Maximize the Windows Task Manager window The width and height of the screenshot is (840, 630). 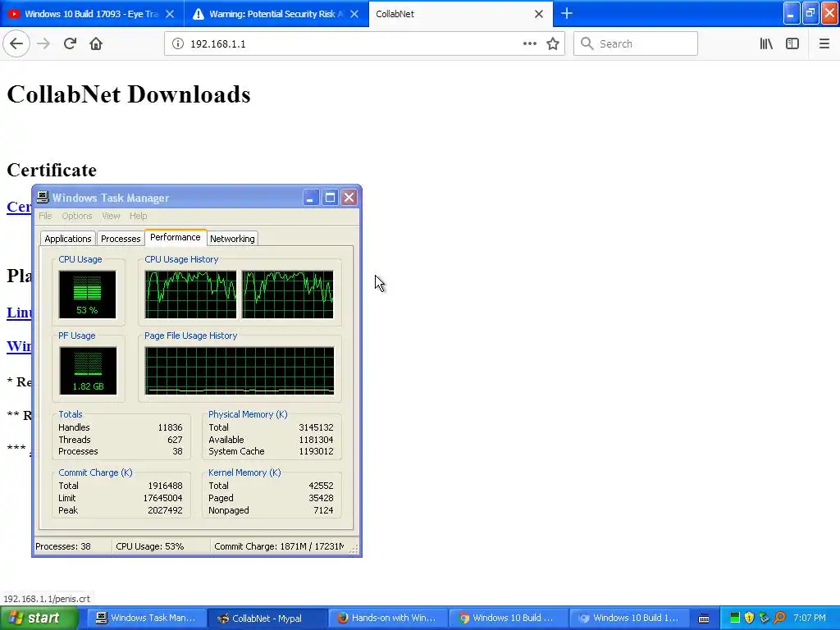tap(330, 198)
